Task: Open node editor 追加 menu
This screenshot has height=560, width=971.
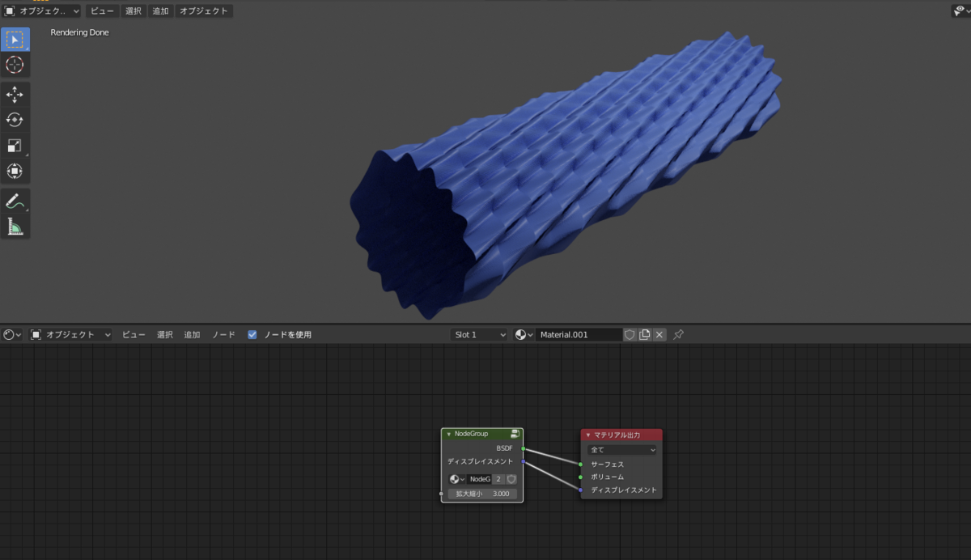Action: pos(192,334)
